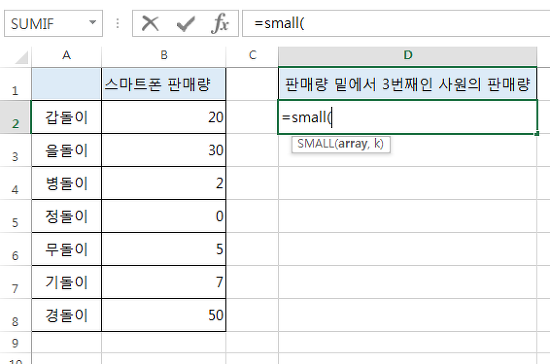550x364 pixels.
Task: Click the header cell '스마트폰 판매량'
Action: pyautogui.click(x=163, y=84)
